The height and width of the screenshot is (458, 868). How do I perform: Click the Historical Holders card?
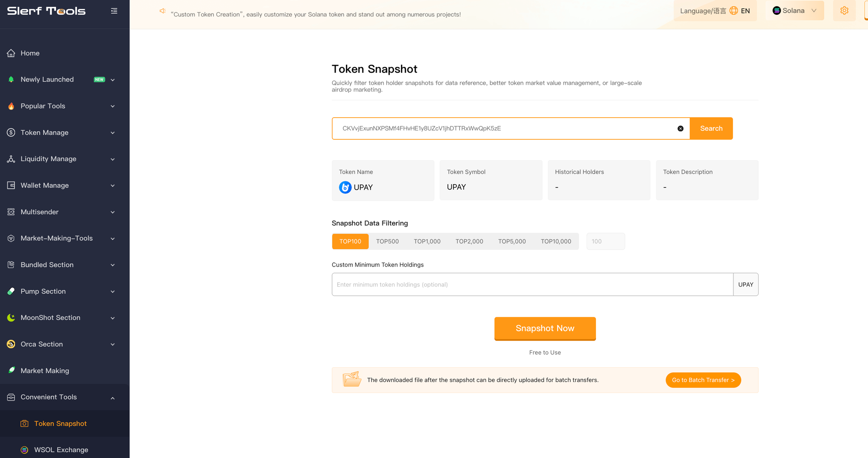599,180
